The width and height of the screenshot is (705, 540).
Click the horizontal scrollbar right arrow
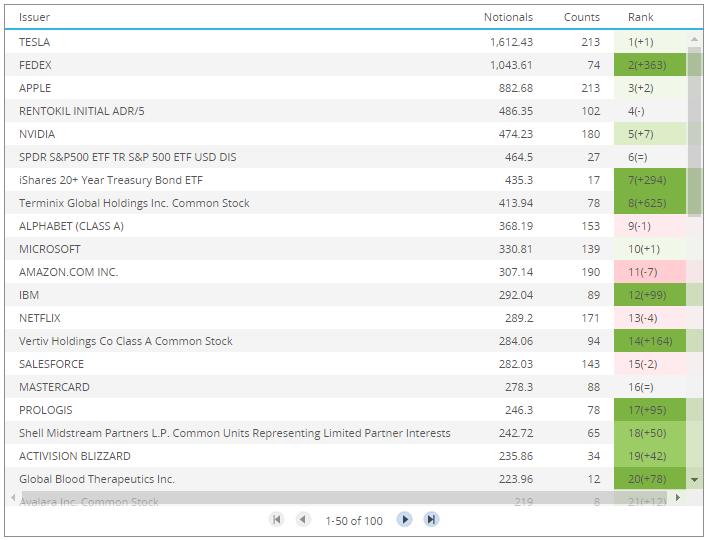click(678, 497)
